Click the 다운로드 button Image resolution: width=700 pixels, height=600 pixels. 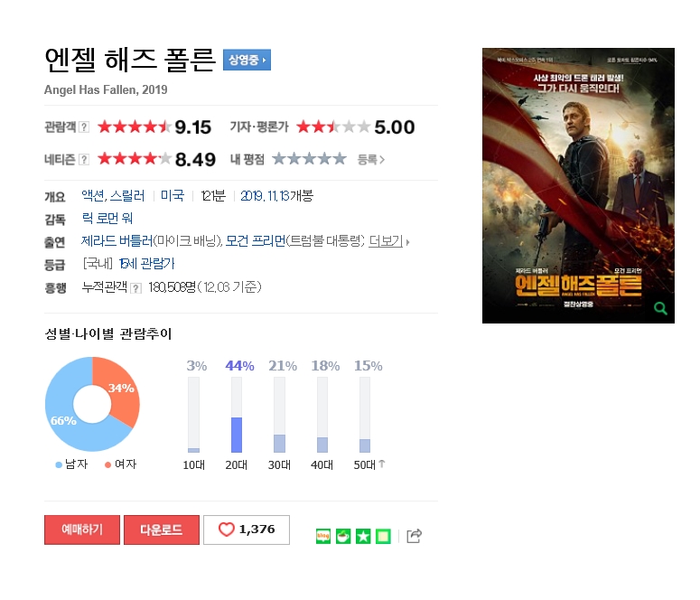click(162, 530)
